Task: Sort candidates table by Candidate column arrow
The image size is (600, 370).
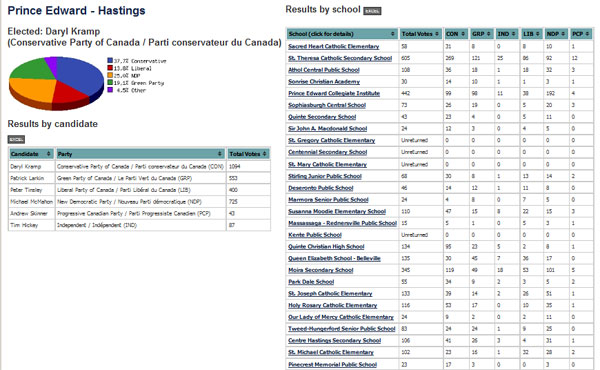Action: 49,154
